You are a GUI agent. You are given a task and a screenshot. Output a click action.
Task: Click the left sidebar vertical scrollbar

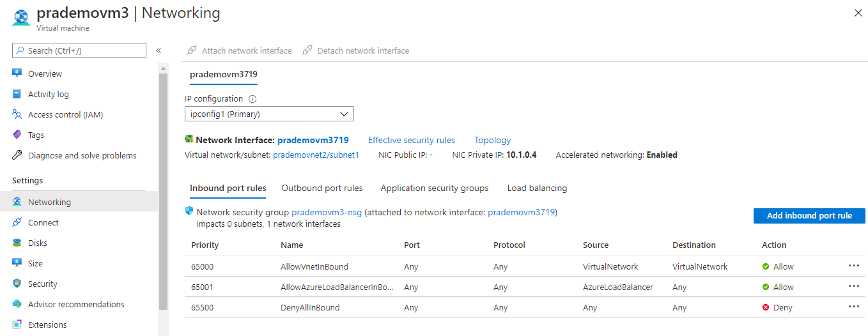pos(163,192)
